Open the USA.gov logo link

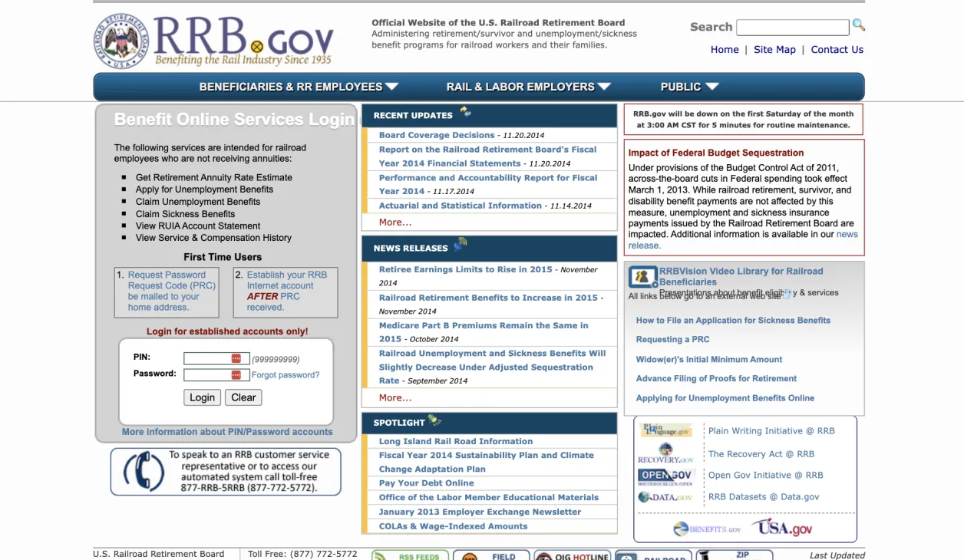pyautogui.click(x=781, y=527)
